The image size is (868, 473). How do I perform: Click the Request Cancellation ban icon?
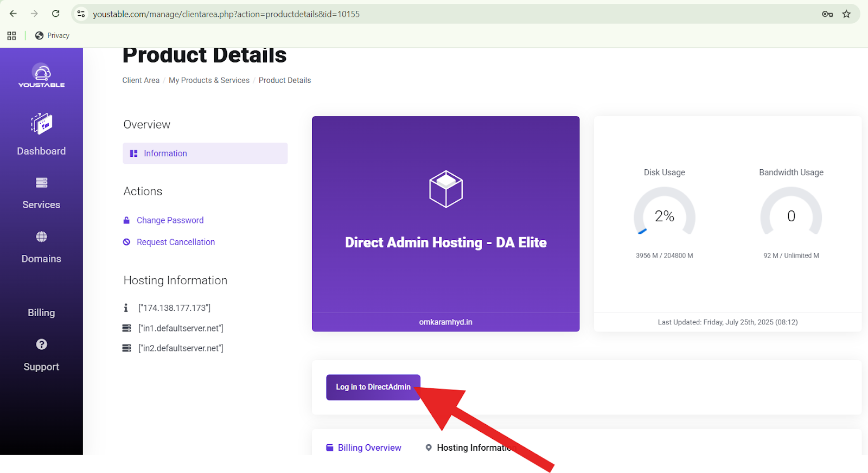point(126,242)
